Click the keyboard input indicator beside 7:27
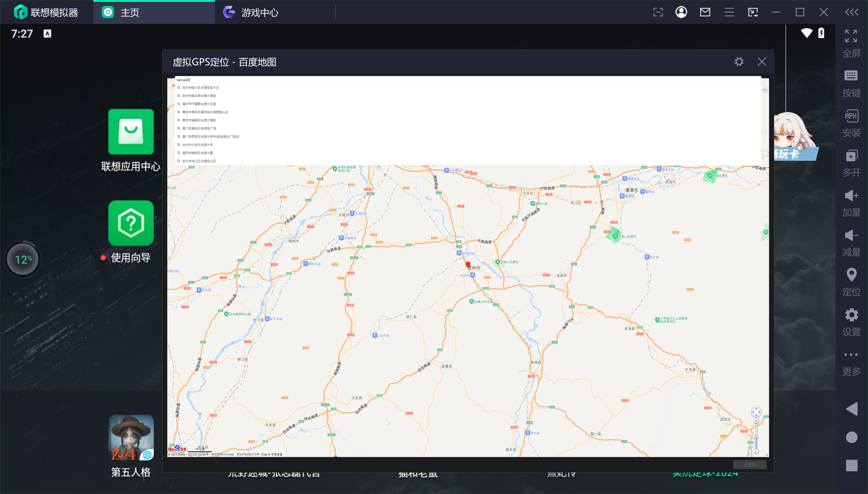The width and height of the screenshot is (868, 494). tap(47, 33)
